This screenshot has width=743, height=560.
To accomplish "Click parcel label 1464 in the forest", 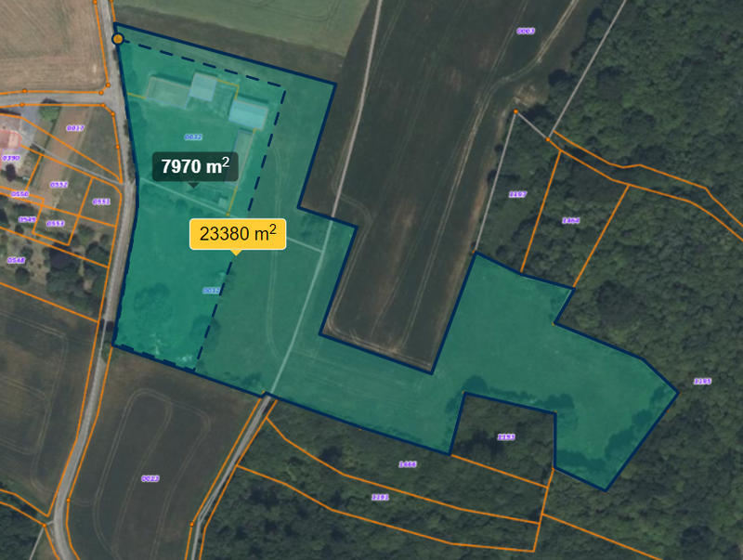I will (571, 220).
